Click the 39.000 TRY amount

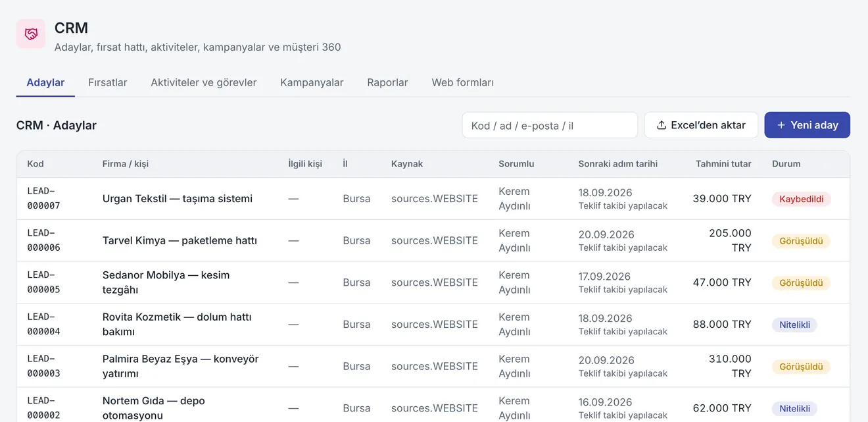tap(722, 199)
